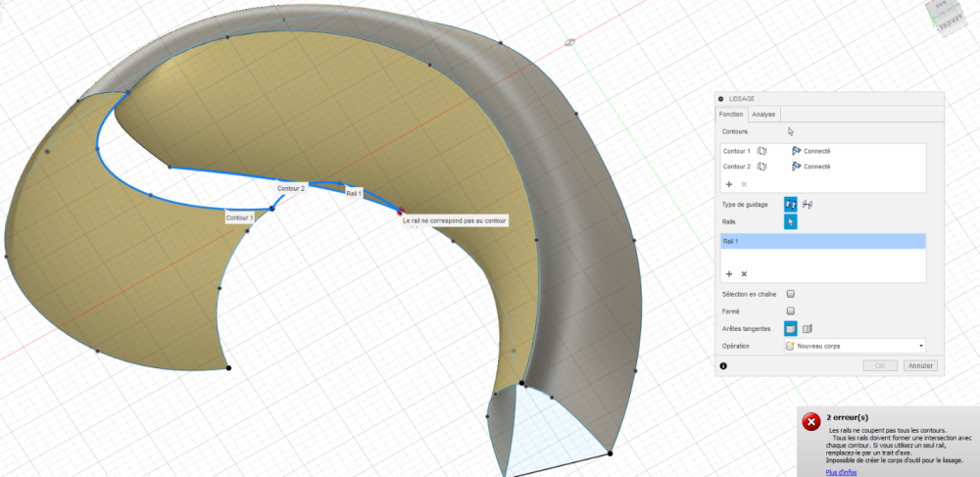Click the info icon in Lissage dialog
980x477 pixels.
(723, 366)
